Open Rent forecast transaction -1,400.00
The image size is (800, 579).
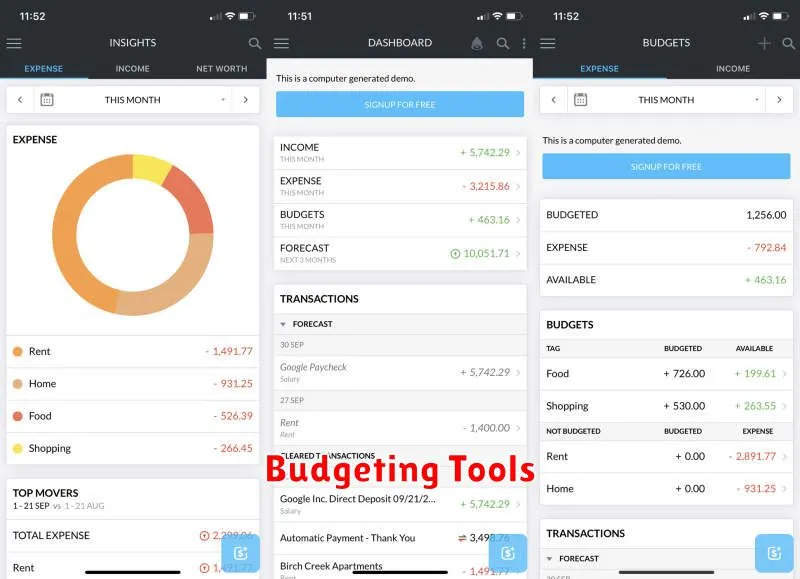pyautogui.click(x=400, y=427)
